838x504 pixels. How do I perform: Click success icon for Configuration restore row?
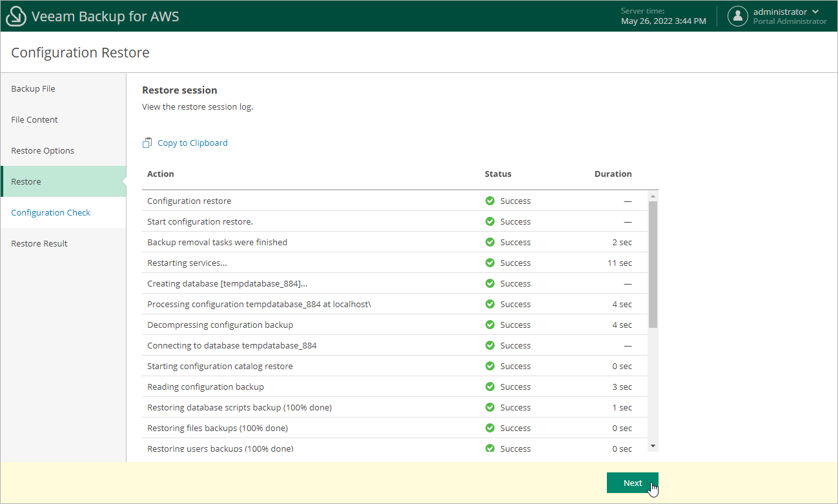point(490,201)
